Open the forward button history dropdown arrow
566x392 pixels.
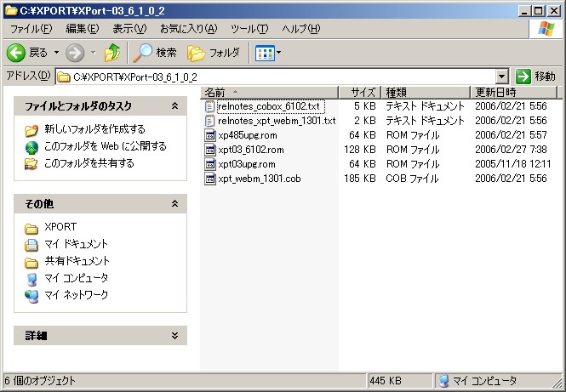[x=94, y=53]
